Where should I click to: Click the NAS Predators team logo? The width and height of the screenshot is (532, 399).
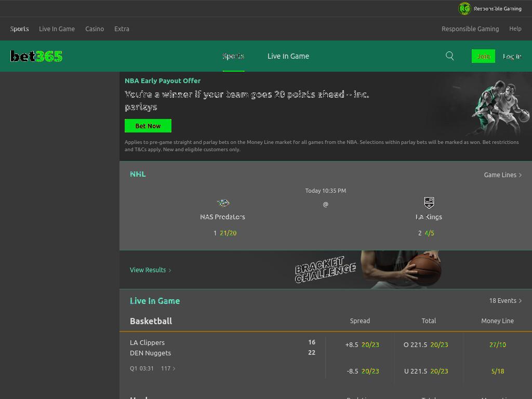click(223, 203)
